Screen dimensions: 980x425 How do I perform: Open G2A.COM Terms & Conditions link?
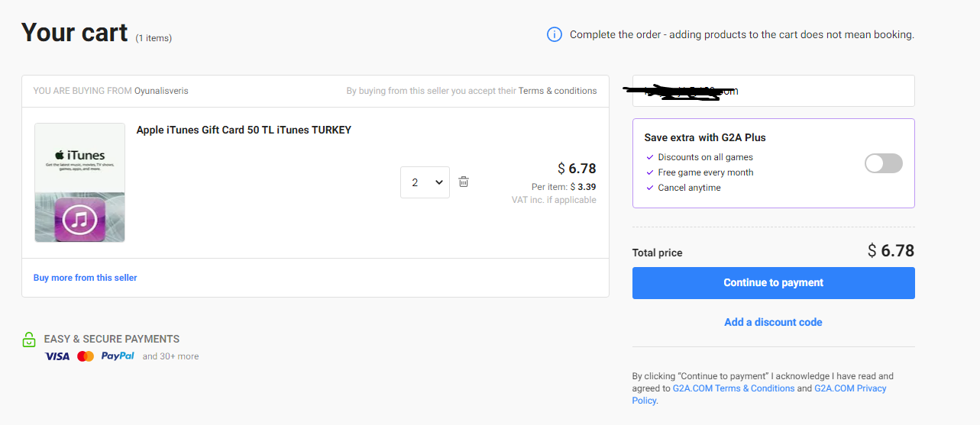pyautogui.click(x=733, y=388)
